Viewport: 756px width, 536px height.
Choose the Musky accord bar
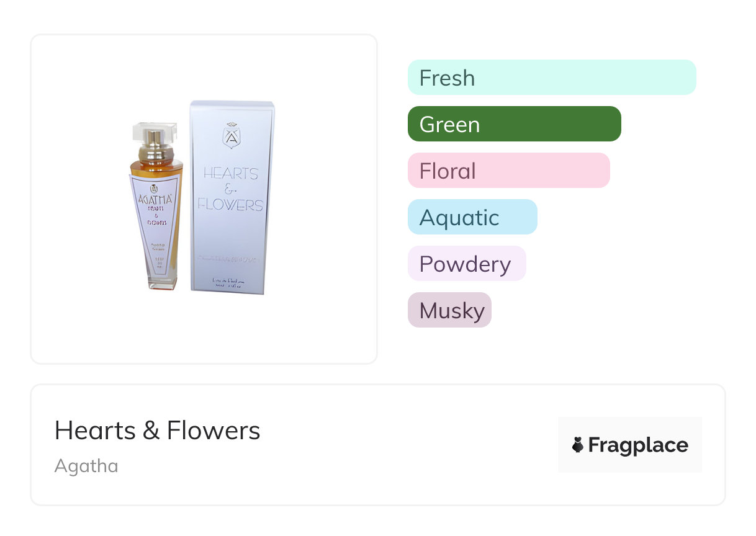point(449,310)
